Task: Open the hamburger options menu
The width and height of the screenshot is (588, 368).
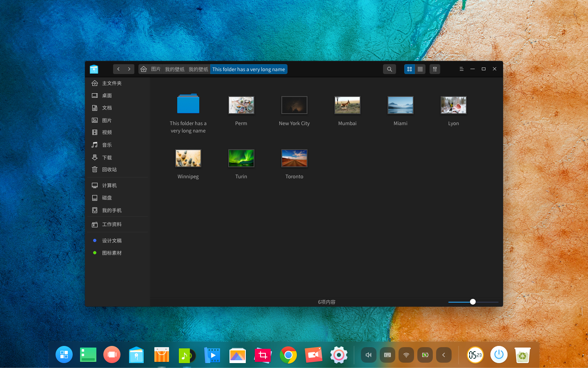Action: tap(461, 69)
